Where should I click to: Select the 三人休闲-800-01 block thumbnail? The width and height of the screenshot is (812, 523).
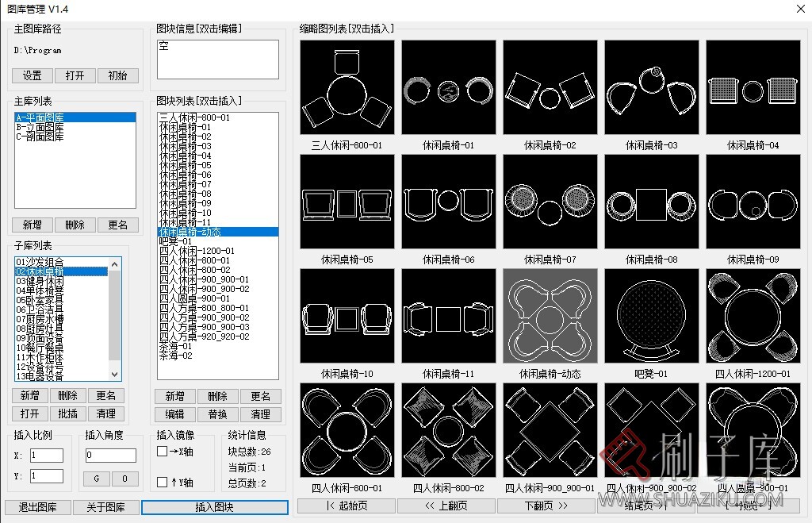tap(347, 86)
